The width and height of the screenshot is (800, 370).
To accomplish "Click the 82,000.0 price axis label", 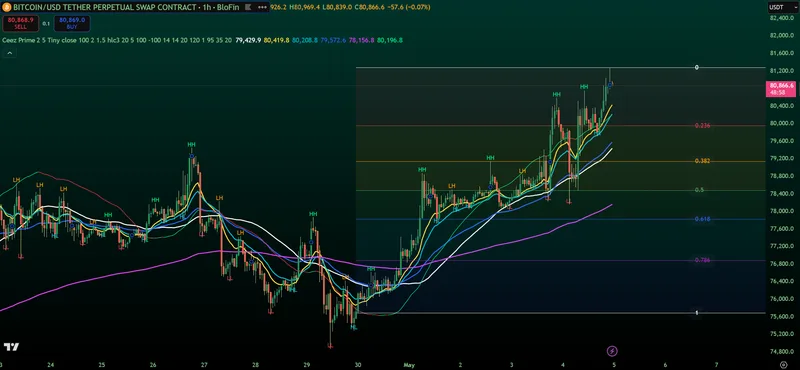I will (x=783, y=35).
